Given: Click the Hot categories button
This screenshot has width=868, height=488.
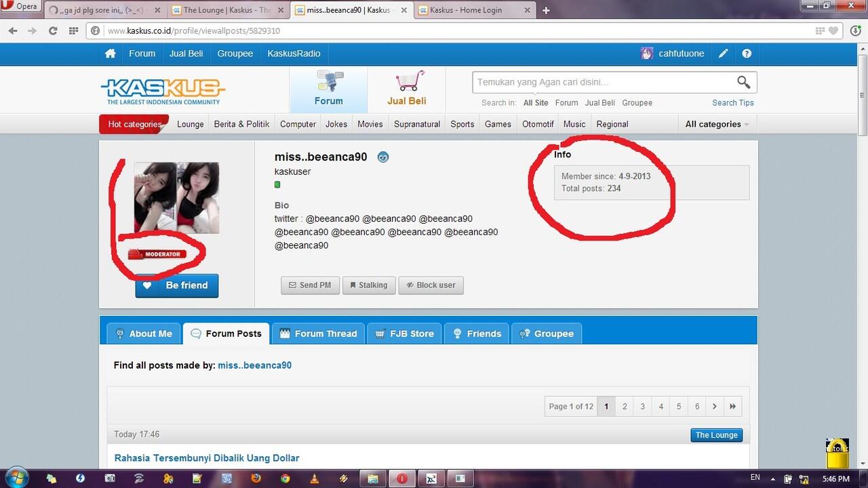Looking at the screenshot, I should point(134,124).
